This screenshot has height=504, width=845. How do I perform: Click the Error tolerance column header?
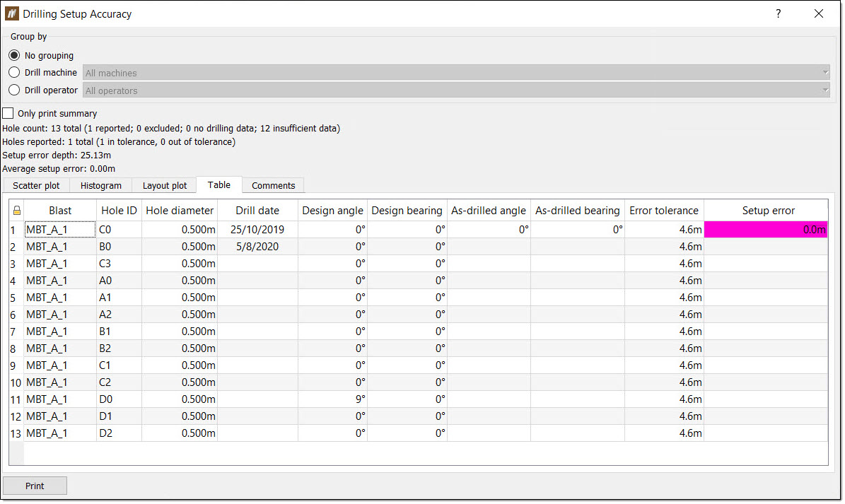click(x=664, y=211)
